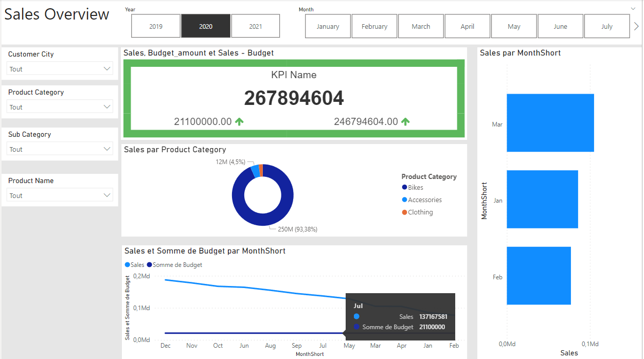Click the right arrow to reveal more months
The height and width of the screenshot is (359, 644).
coord(636,25)
